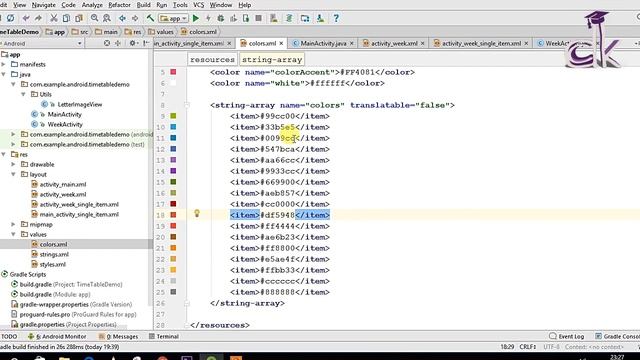Click the scroll from source target icon
640x360 pixels.
[x=107, y=43]
